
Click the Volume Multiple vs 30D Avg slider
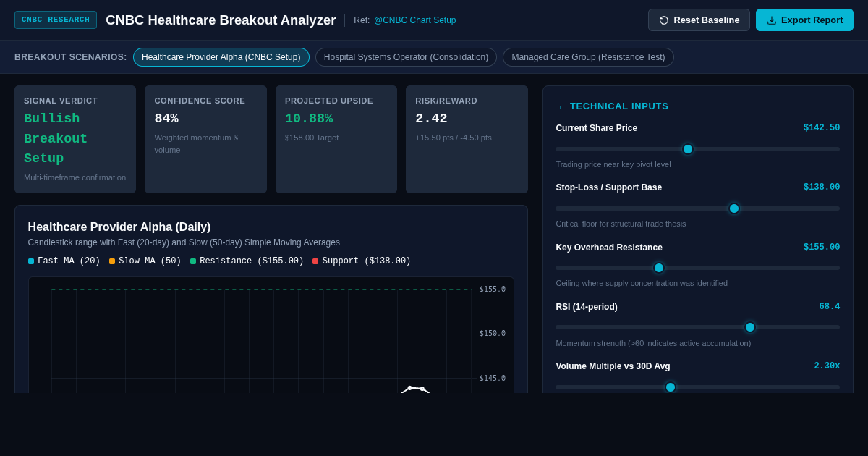(x=698, y=387)
